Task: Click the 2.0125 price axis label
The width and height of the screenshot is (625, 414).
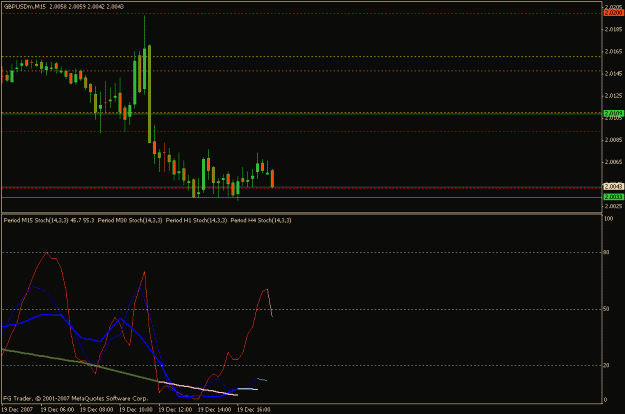Action: click(x=613, y=95)
